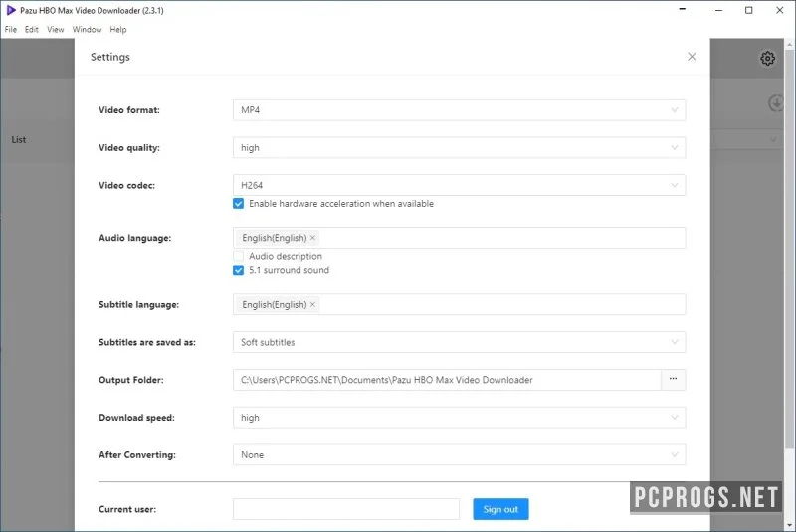The height and width of the screenshot is (532, 796).
Task: Open the background dropdown arrow behind dialog
Action: coord(773,139)
